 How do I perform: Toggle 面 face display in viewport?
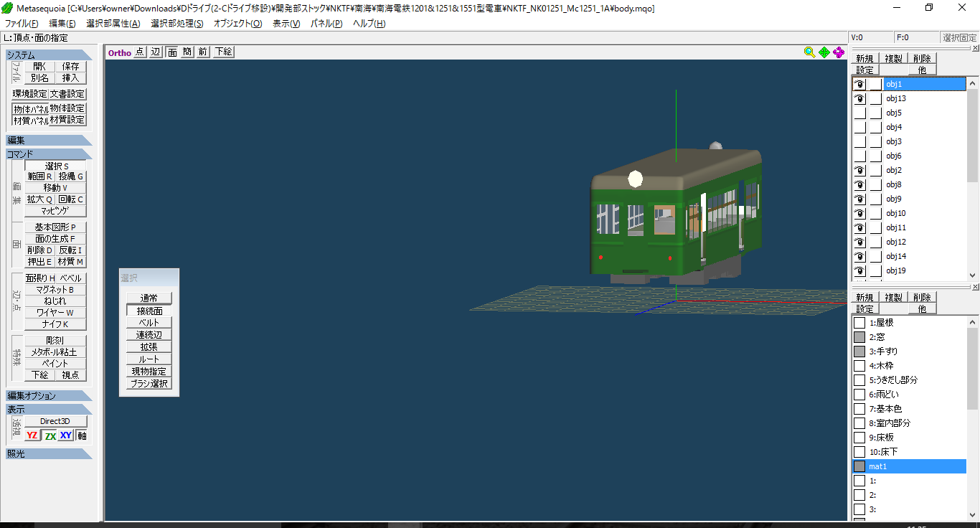172,52
